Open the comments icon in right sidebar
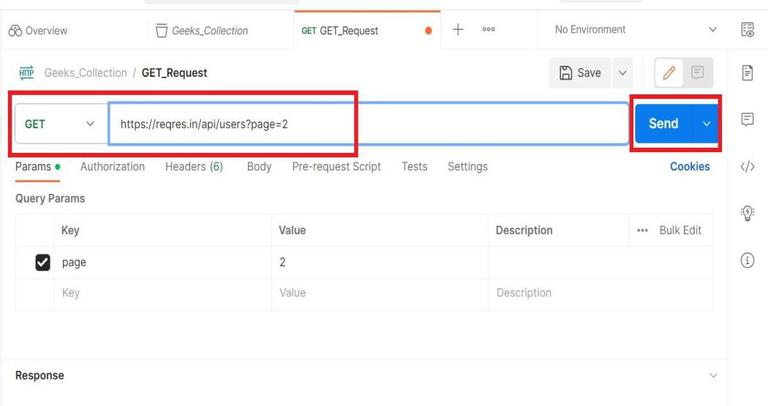The height and width of the screenshot is (406, 768). click(x=747, y=119)
